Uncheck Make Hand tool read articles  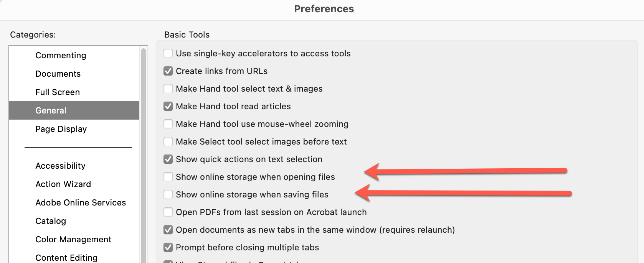click(168, 106)
